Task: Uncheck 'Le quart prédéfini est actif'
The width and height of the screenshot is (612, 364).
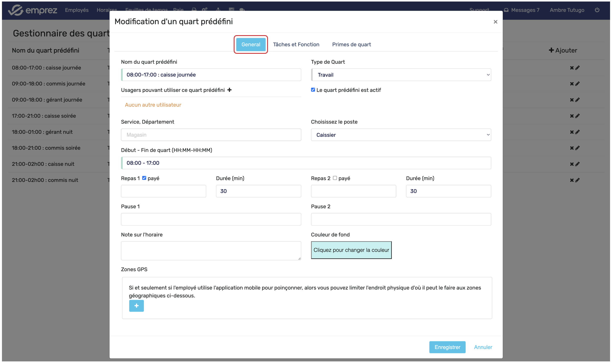Action: pyautogui.click(x=313, y=90)
